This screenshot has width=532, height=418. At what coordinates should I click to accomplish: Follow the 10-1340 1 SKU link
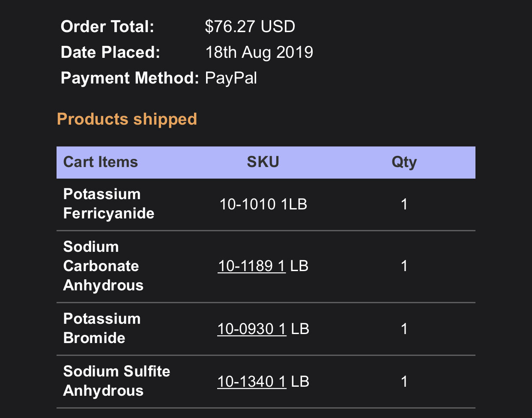[251, 382]
